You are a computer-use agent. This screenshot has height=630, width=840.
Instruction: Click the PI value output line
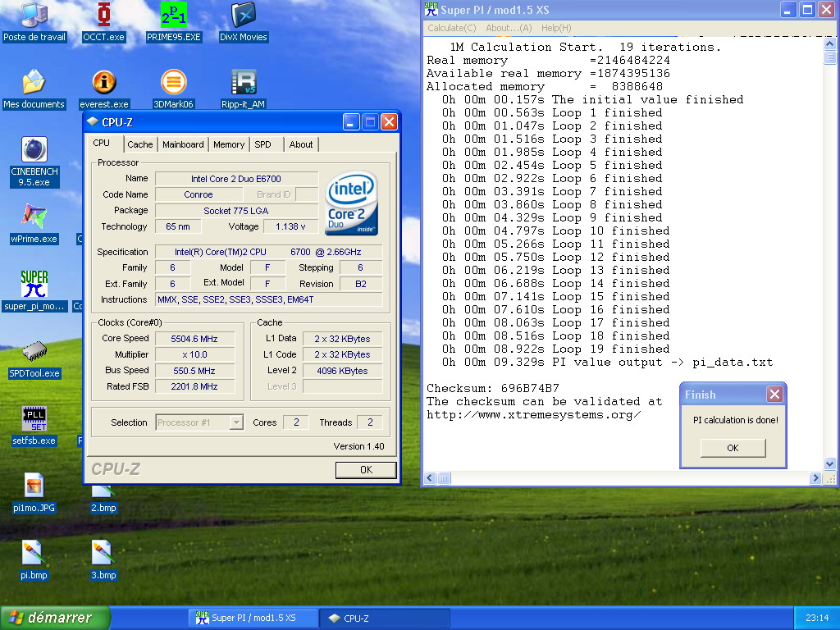tap(608, 362)
